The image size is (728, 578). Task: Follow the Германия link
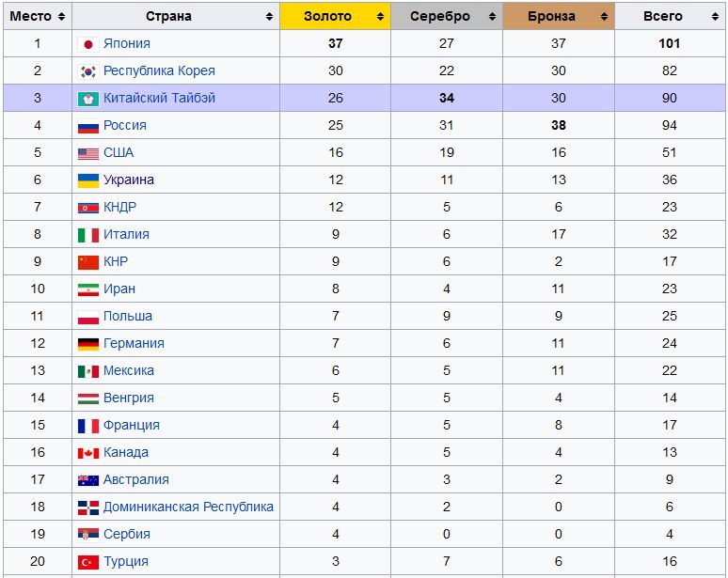pos(134,343)
